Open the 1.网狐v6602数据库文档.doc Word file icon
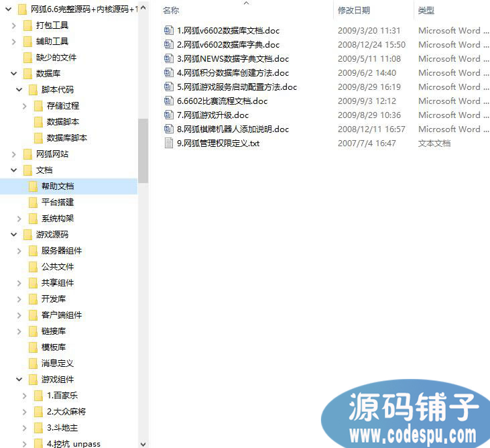This screenshot has width=490, height=448. 169,30
